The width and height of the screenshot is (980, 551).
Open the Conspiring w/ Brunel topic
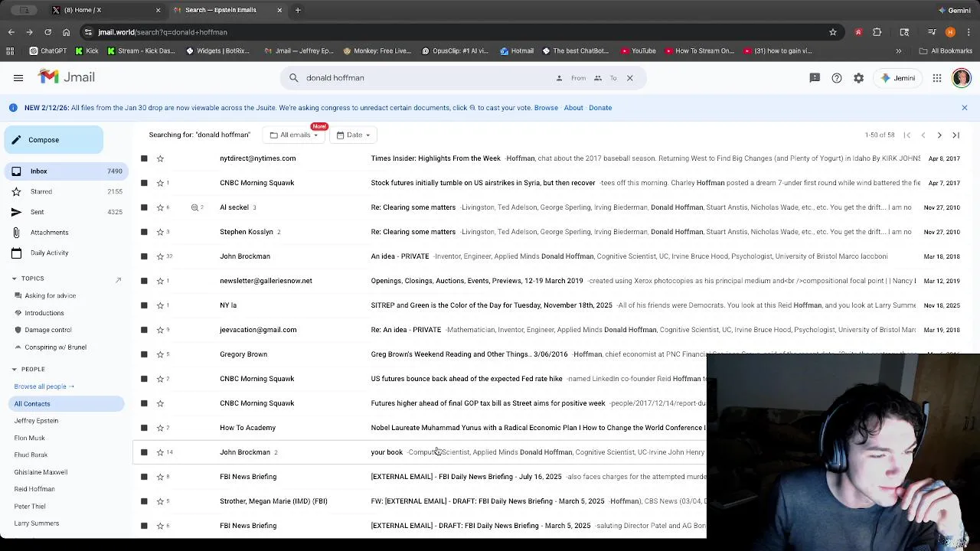coord(55,347)
